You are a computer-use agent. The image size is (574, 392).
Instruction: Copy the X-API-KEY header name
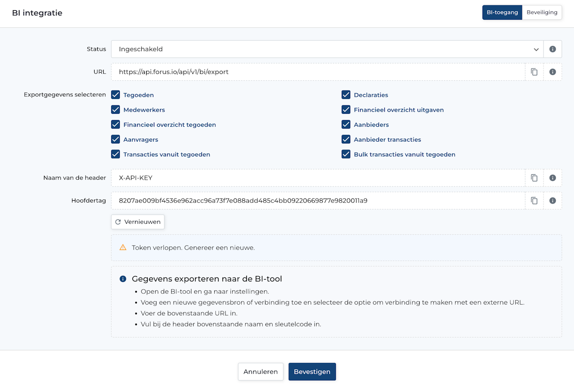pyautogui.click(x=534, y=178)
